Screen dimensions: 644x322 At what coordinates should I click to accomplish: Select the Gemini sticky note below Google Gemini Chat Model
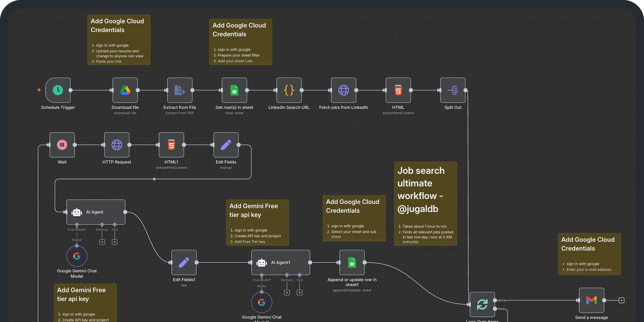85,303
